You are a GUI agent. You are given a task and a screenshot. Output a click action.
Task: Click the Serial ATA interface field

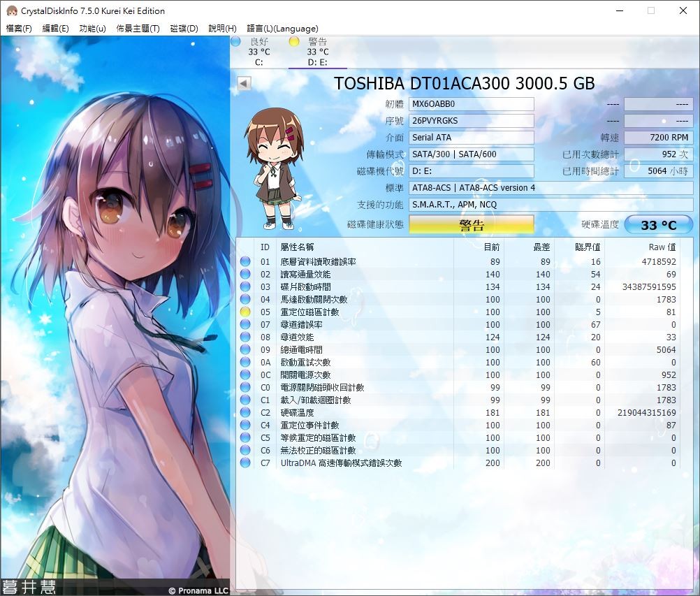tap(472, 138)
